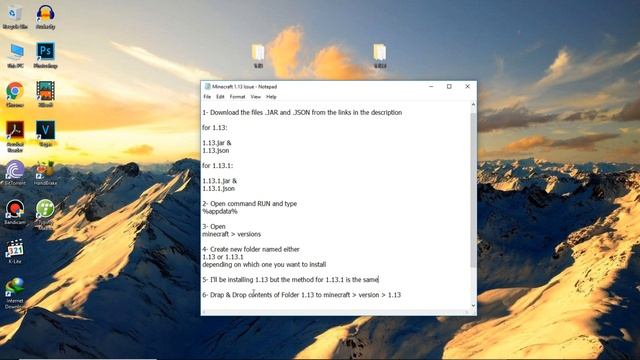
Task: Select the Vegas desktop shortcut
Action: pyautogui.click(x=45, y=134)
